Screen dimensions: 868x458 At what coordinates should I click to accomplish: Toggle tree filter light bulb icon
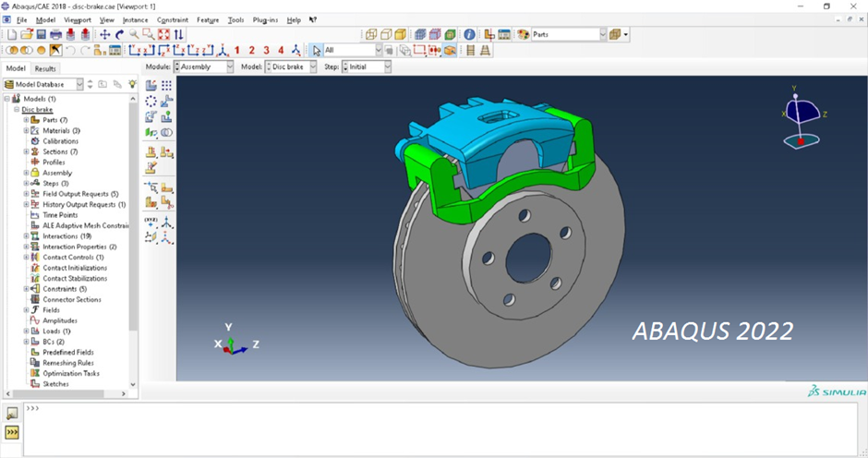132,84
